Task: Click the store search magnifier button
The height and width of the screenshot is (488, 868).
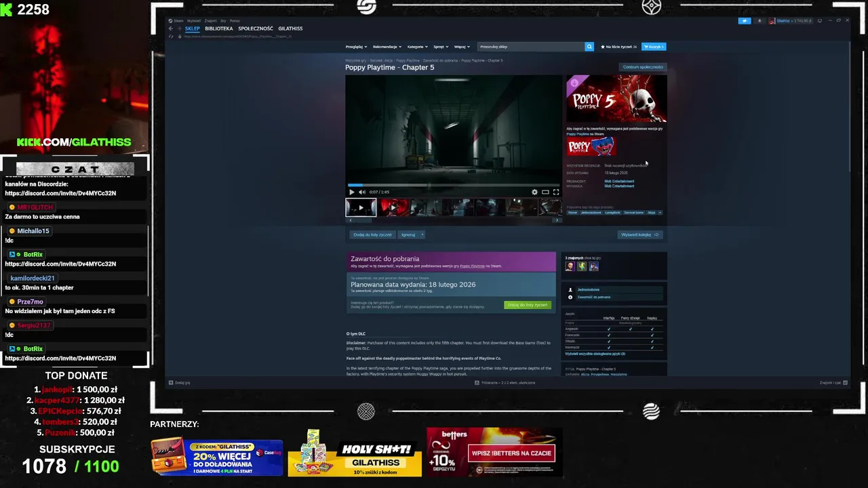Action: click(x=589, y=47)
